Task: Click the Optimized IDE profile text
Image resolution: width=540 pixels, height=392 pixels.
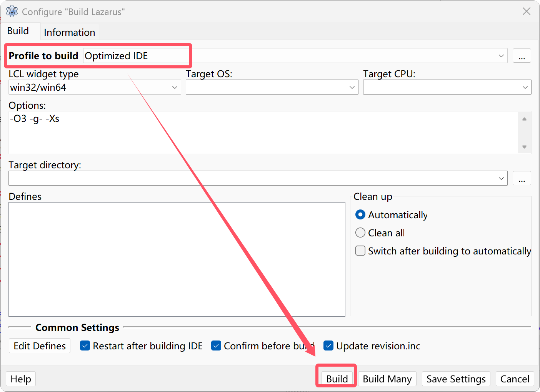Action: point(116,56)
